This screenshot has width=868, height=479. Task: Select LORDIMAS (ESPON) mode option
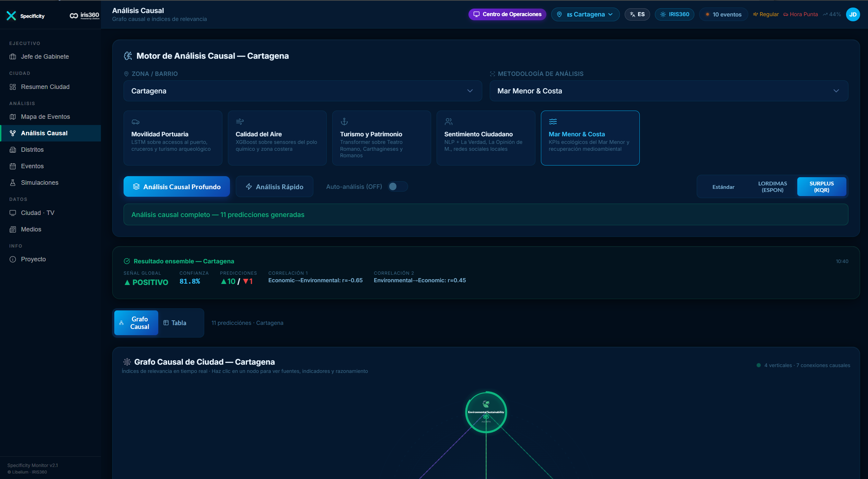coord(772,187)
